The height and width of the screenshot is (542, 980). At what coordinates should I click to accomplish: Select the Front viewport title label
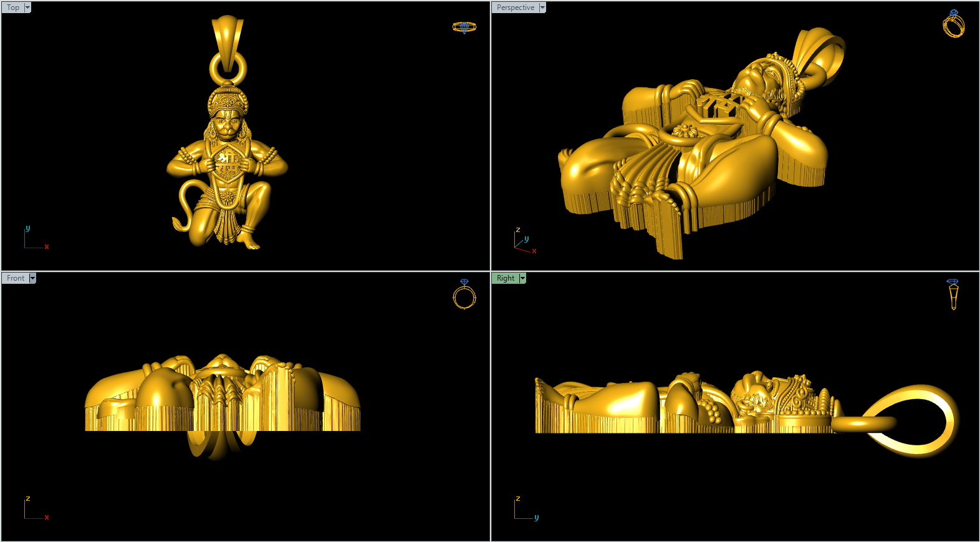point(16,278)
